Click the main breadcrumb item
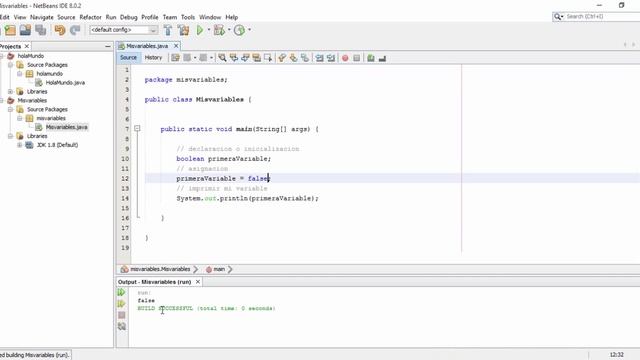This screenshot has height=360, width=640. click(216, 269)
